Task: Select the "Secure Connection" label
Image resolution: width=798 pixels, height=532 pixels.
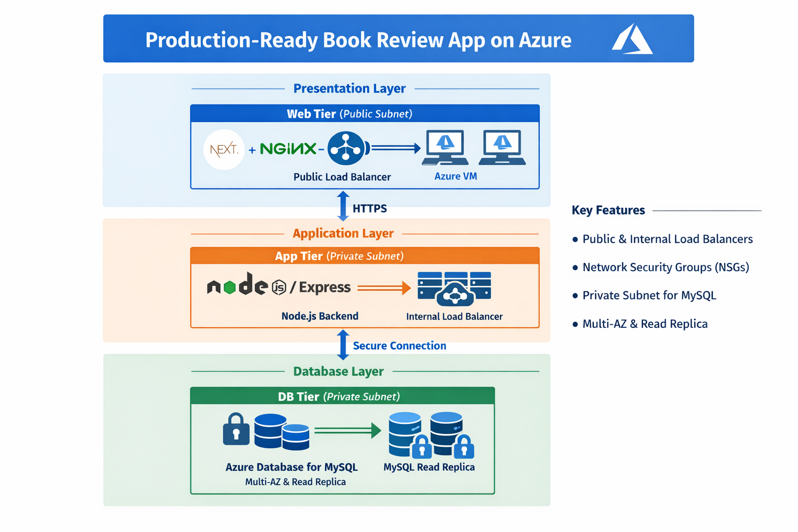Action: point(400,345)
